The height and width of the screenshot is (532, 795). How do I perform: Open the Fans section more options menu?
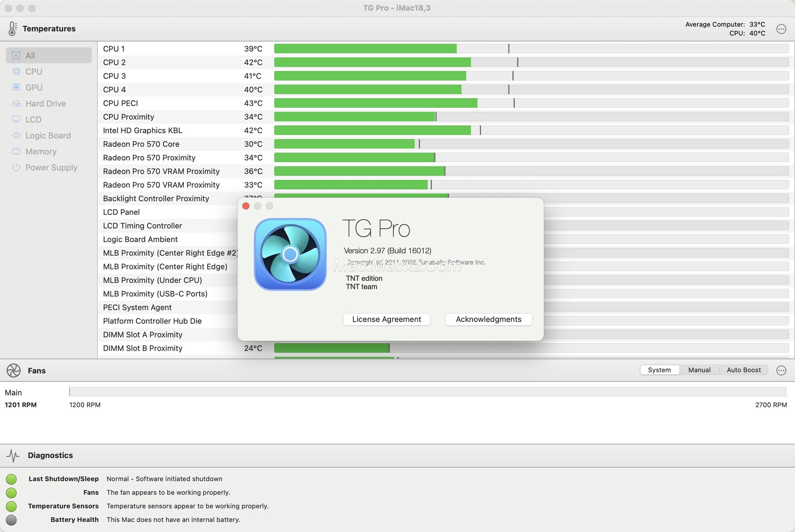pyautogui.click(x=781, y=370)
